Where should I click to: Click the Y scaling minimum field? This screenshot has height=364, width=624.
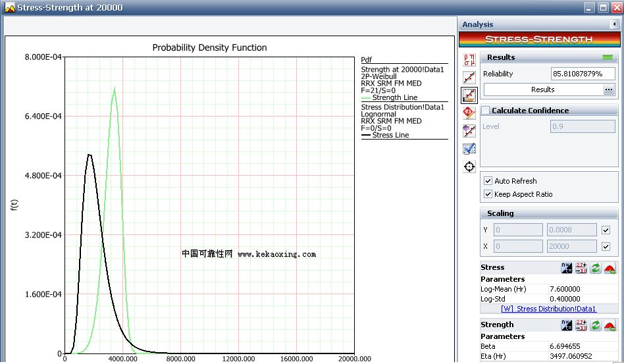coord(518,230)
